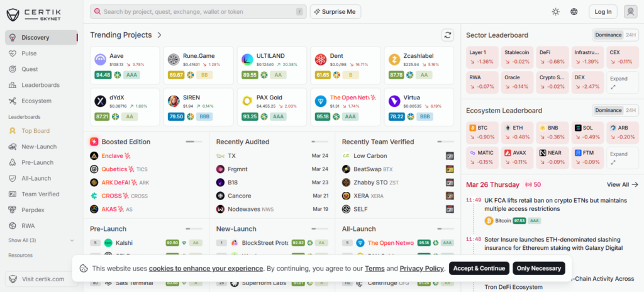644x292 pixels.
Task: Click the theme toggle sun icon
Action: point(555,11)
